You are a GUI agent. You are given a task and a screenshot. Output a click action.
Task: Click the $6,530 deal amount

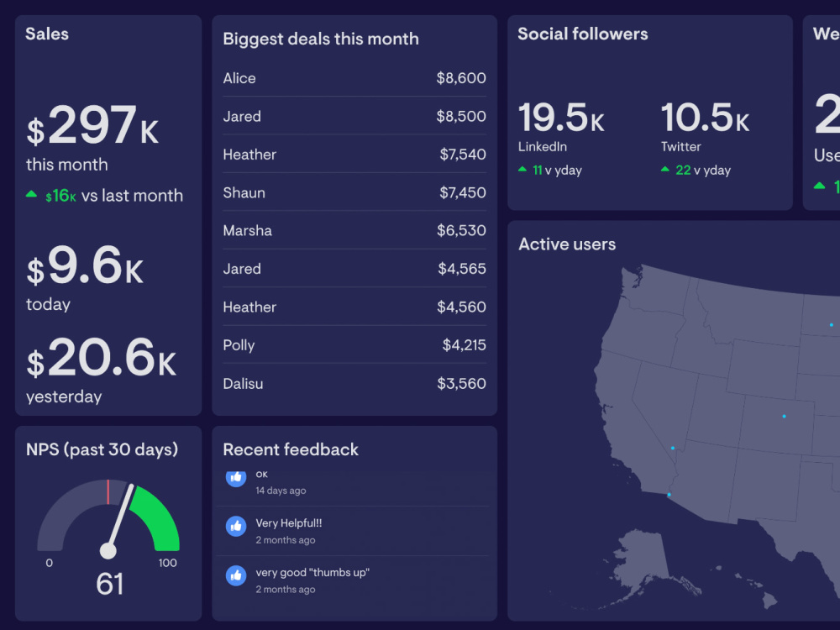coord(461,230)
